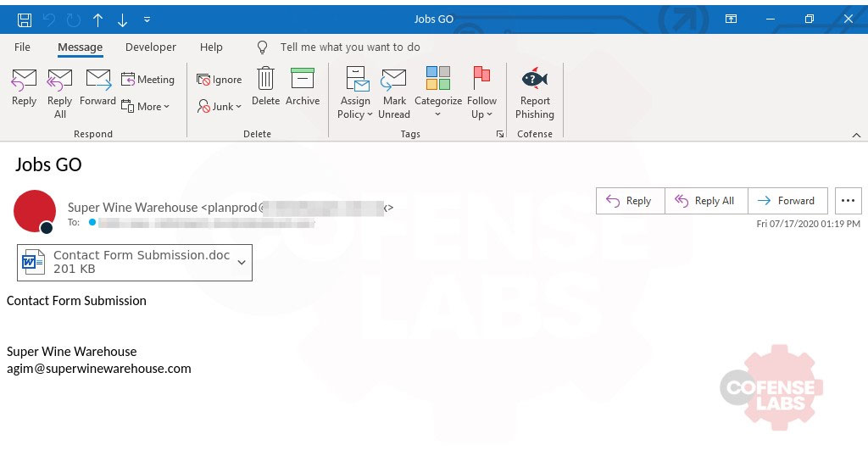Open Ribbon Display Options in title bar
The image size is (868, 456).
(731, 19)
